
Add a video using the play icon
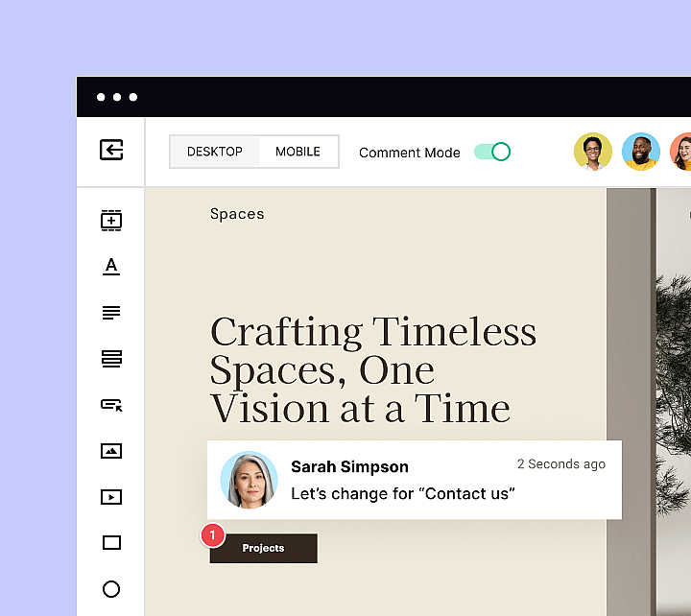click(x=111, y=497)
